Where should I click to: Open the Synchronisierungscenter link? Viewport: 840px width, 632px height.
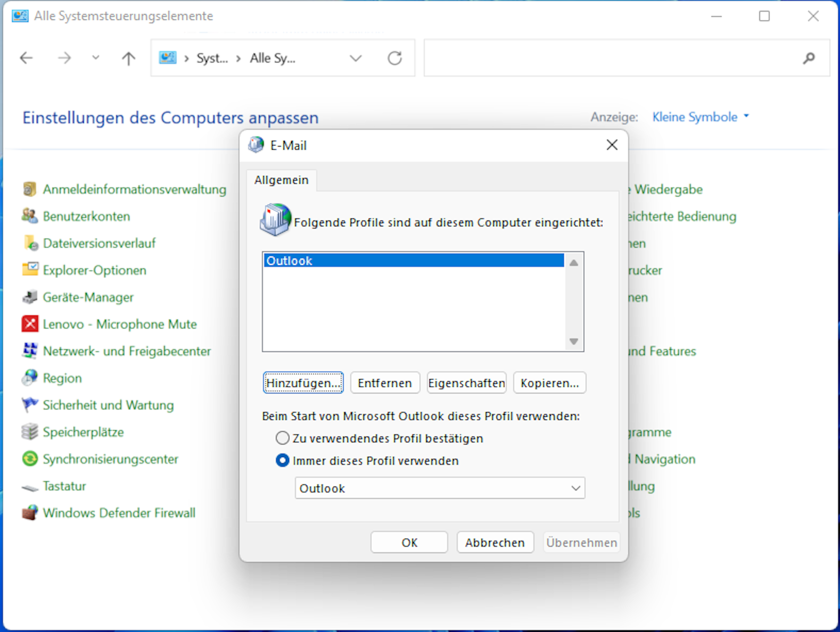click(x=110, y=459)
